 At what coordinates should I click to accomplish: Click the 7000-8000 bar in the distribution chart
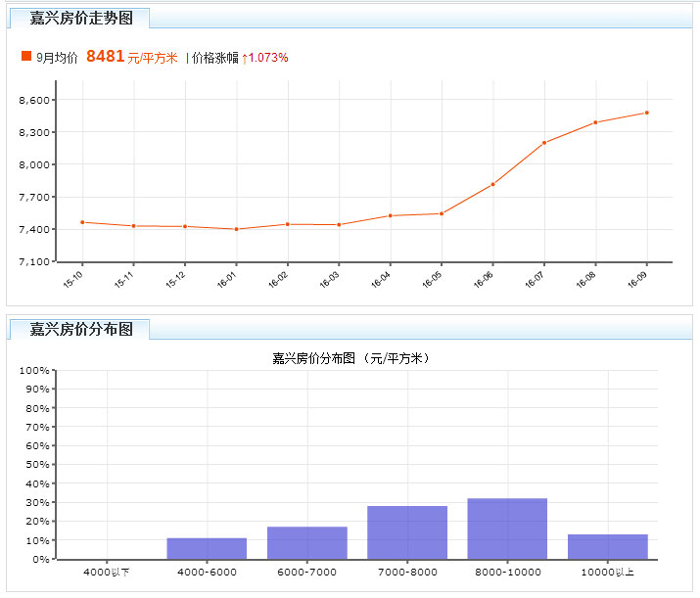[x=407, y=532]
